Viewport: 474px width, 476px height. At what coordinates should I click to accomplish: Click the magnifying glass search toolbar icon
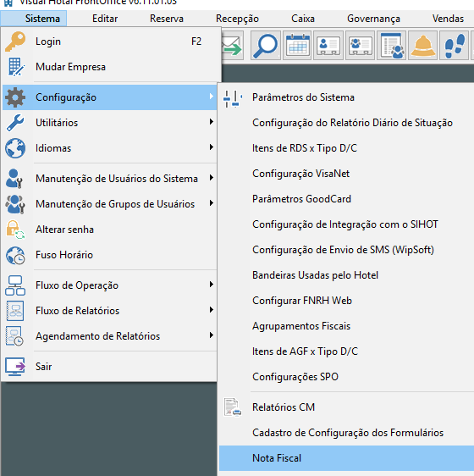[x=265, y=45]
